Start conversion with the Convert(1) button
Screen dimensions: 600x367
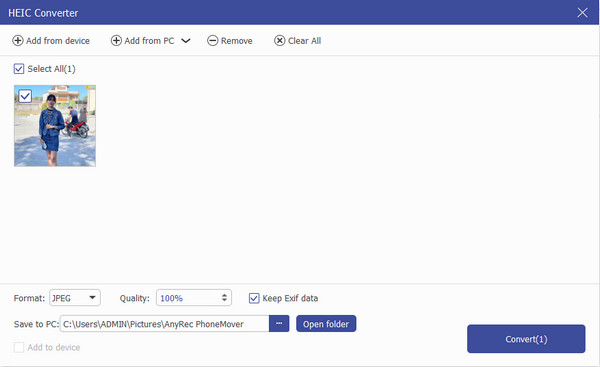[526, 339]
